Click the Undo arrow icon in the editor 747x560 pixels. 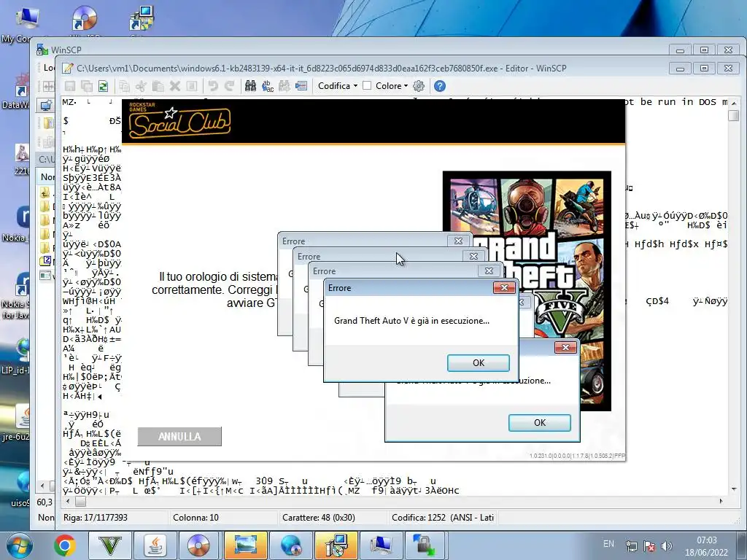click(213, 86)
